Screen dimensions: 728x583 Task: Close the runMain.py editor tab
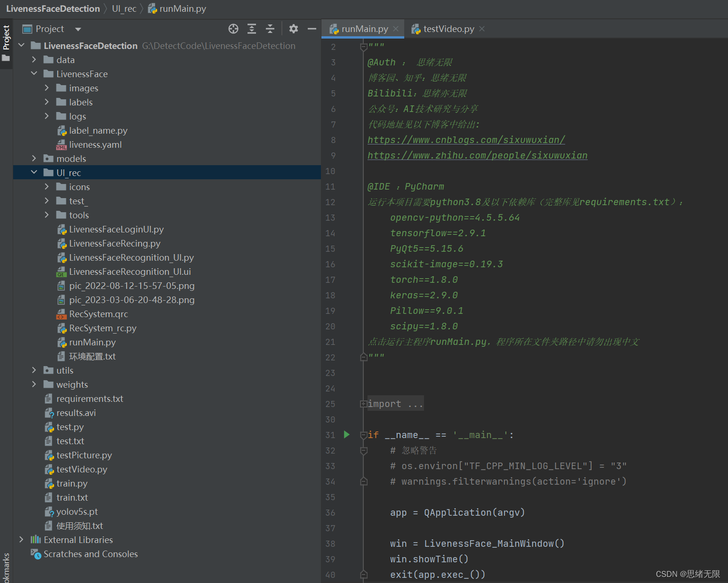(x=396, y=29)
